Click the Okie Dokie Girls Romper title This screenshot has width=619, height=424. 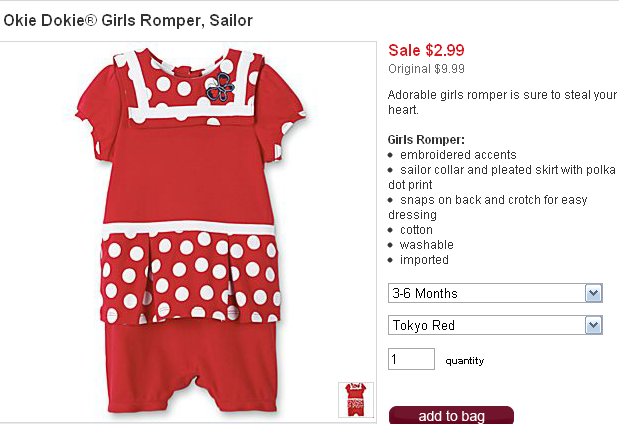click(128, 21)
